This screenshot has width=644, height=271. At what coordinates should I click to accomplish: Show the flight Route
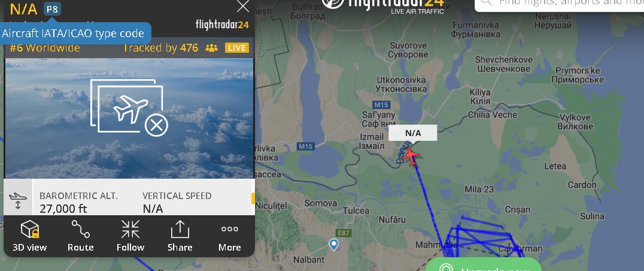pyautogui.click(x=80, y=236)
